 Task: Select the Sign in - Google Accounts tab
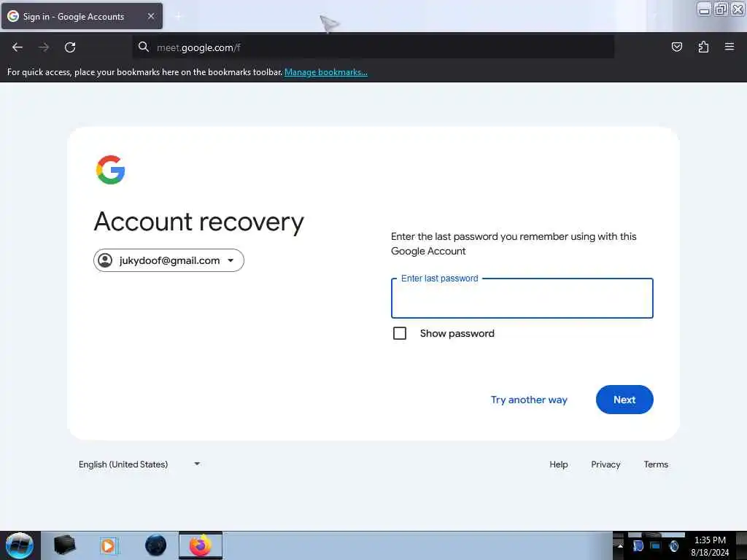pos(82,16)
